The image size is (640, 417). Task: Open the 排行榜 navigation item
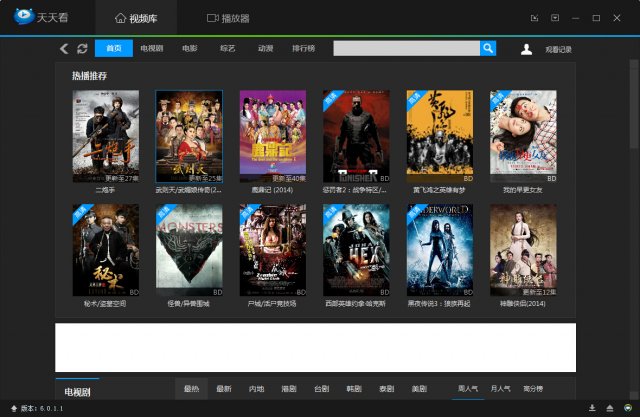pos(303,48)
